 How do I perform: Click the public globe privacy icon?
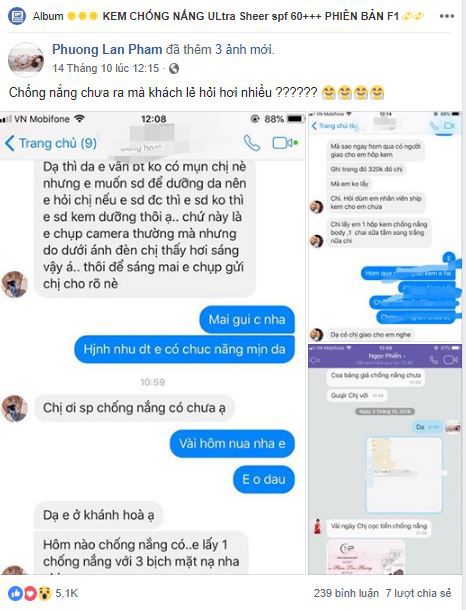[x=174, y=68]
